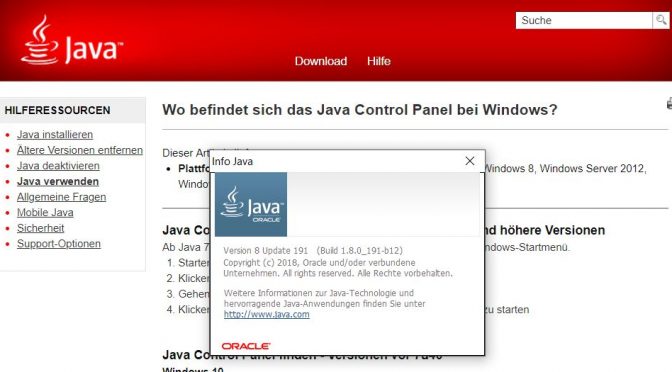Open the Download menu item
Screen dimensions: 672x372
[x=321, y=61]
